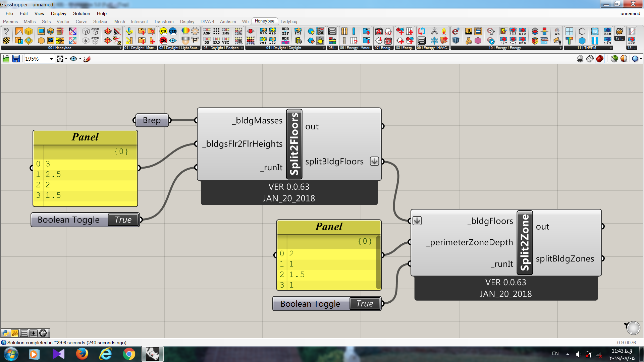Click the Python script icon in bottom widget bar

point(5,333)
